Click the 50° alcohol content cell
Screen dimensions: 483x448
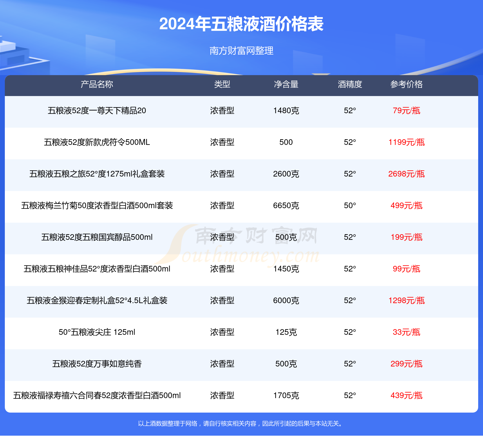pos(350,205)
